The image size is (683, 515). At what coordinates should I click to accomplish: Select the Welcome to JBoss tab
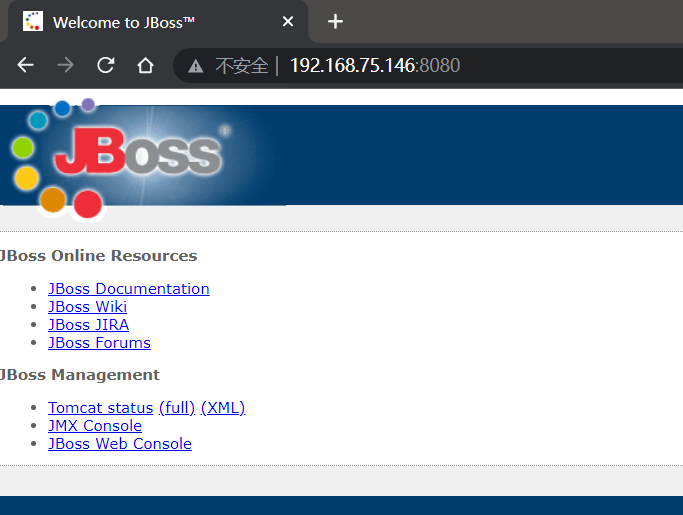[x=158, y=22]
